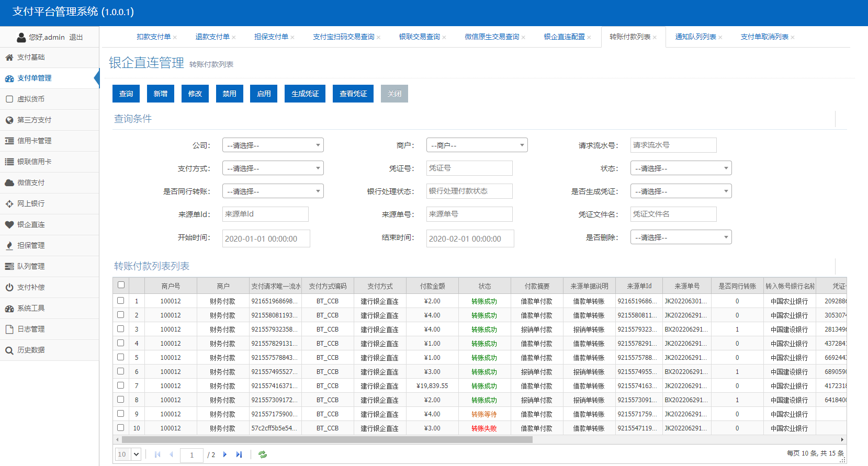Screen dimensions: 868x466
Task: Click the file icon beside 日志管理
Action: [9, 329]
